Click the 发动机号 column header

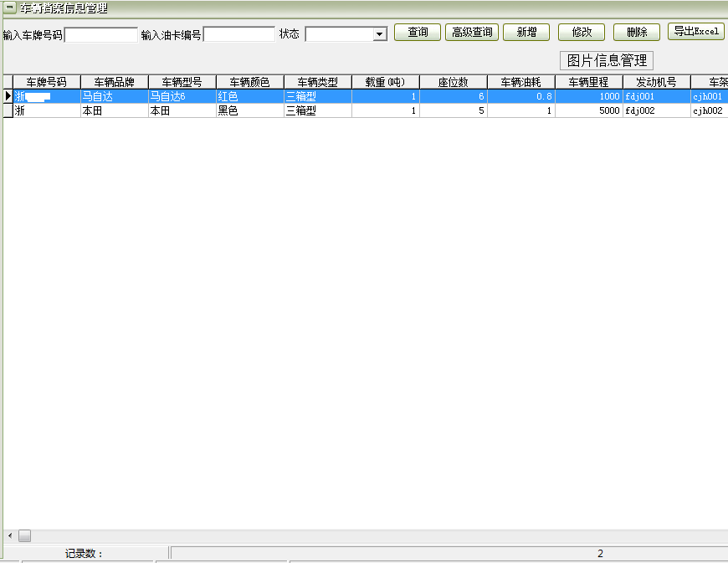point(657,82)
